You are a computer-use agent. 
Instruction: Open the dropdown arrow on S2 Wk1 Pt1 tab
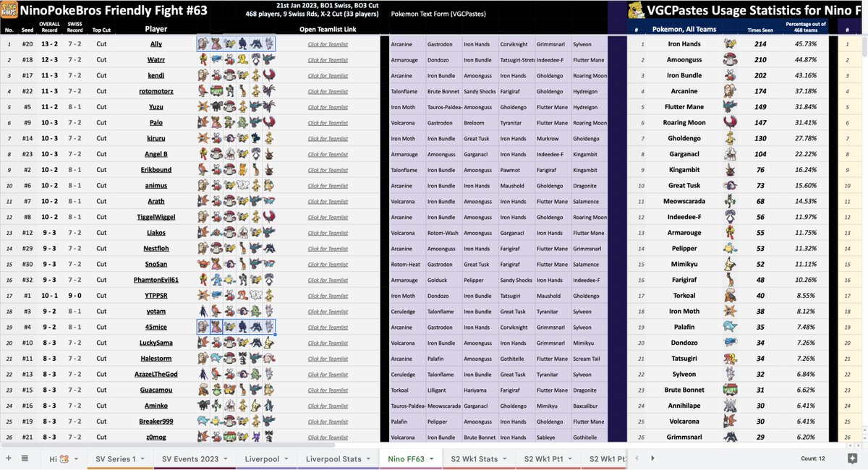(x=569, y=459)
